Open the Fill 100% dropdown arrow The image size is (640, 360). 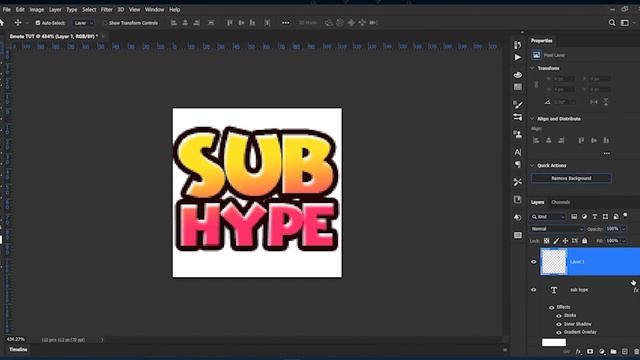pyautogui.click(x=623, y=241)
